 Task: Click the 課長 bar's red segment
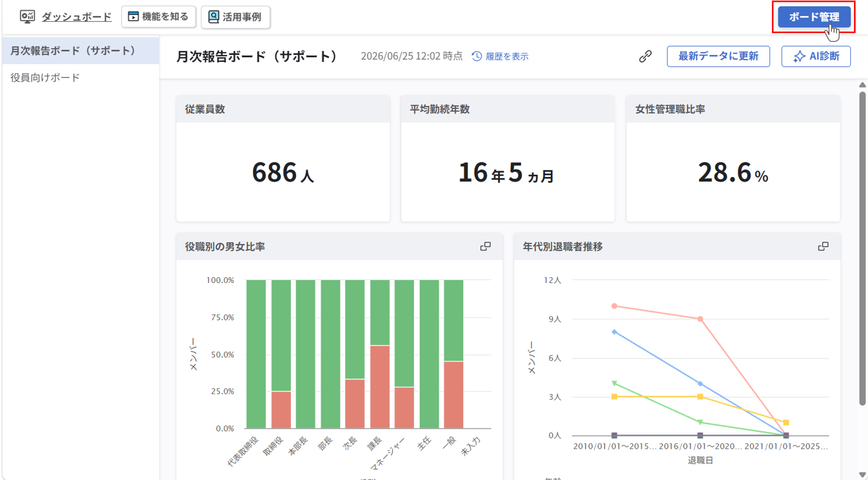tap(380, 387)
